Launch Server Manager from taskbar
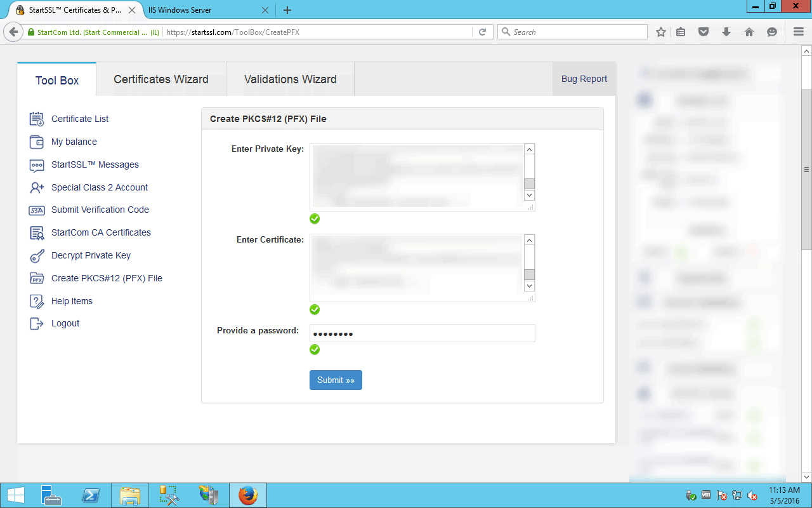 (x=51, y=495)
